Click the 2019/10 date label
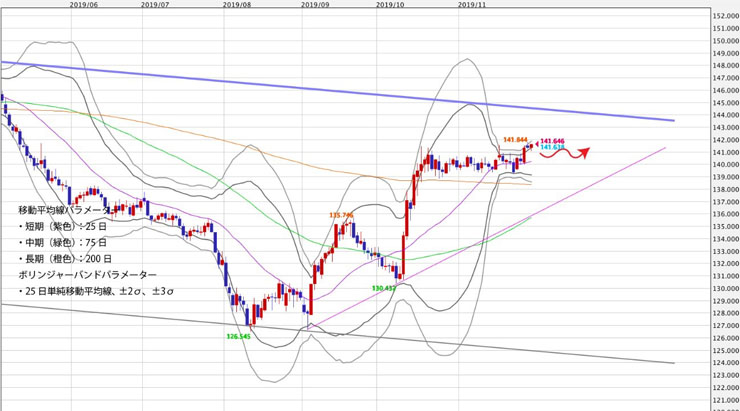 (x=390, y=4)
